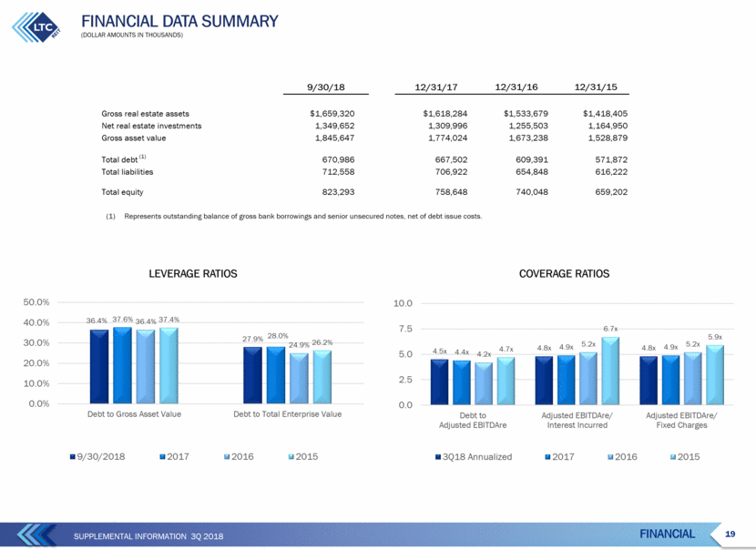Image resolution: width=756 pixels, height=550 pixels.
Task: Click the LTC REIT logo
Action: pyautogui.click(x=36, y=27)
